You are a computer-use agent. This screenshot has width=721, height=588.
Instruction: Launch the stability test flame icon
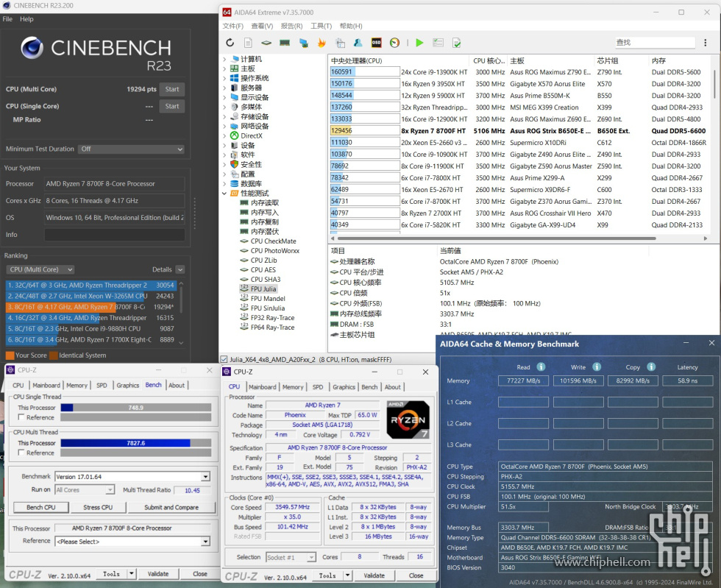tap(322, 43)
